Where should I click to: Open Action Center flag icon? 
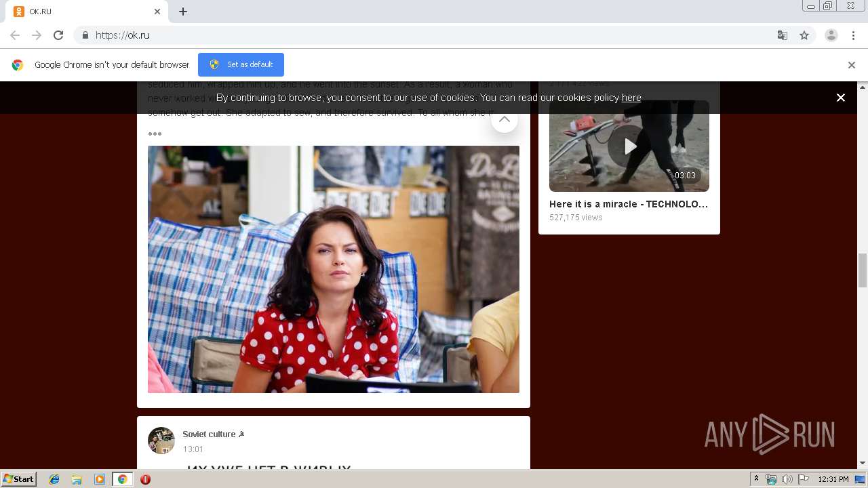(803, 479)
